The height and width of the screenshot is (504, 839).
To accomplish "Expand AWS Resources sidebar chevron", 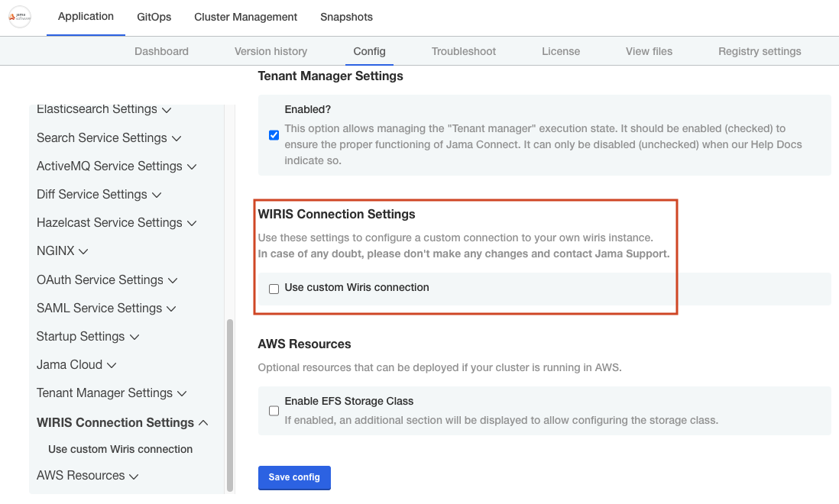I will point(134,477).
